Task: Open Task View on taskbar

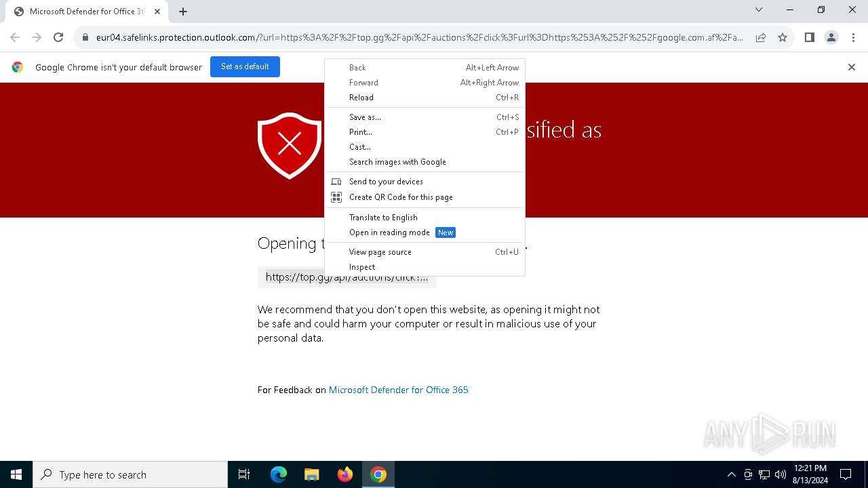Action: [244, 474]
